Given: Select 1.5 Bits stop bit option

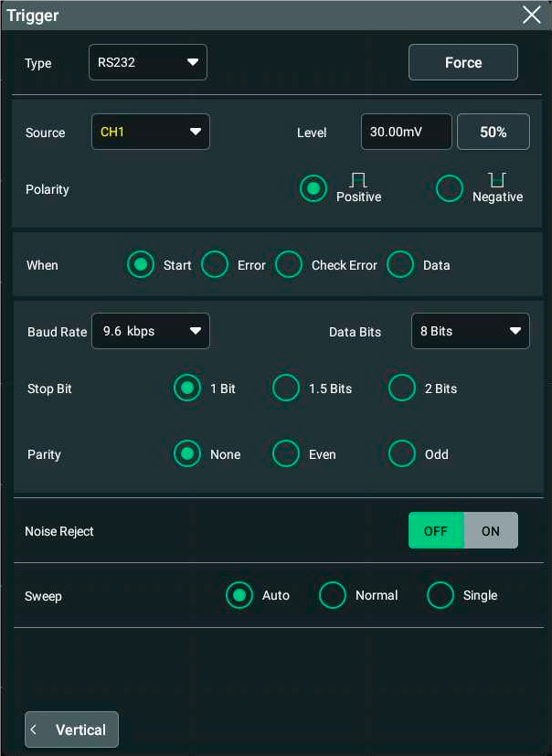Looking at the screenshot, I should [x=286, y=389].
